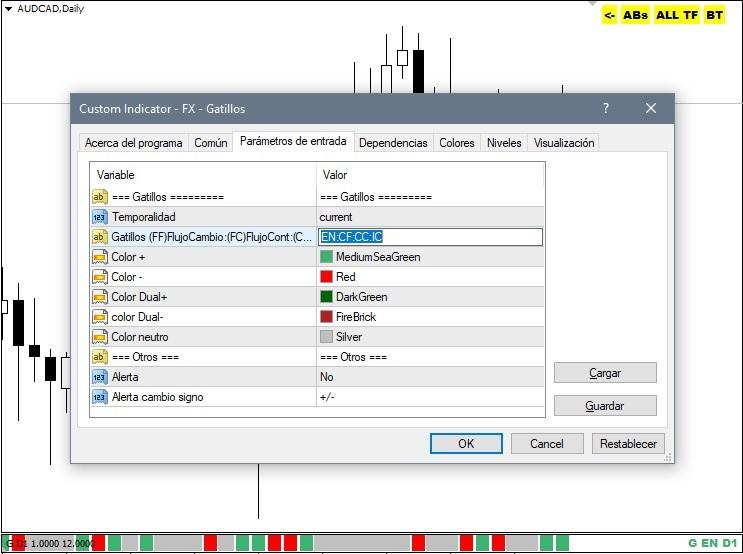Click the 'No' value of Alerta
Image resolution: width=743 pixels, height=554 pixels.
pos(326,377)
